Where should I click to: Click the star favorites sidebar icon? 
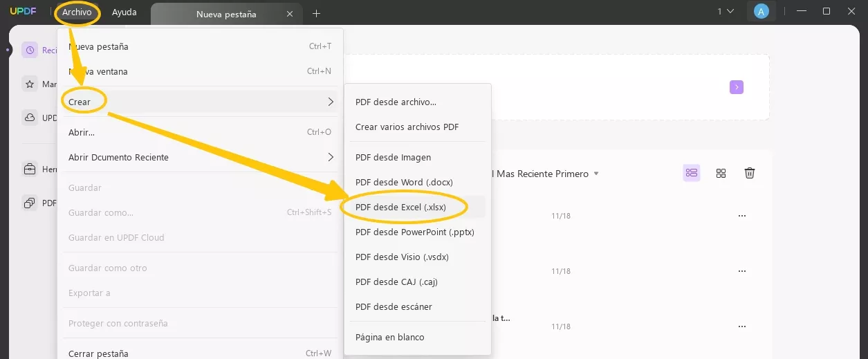[30, 84]
